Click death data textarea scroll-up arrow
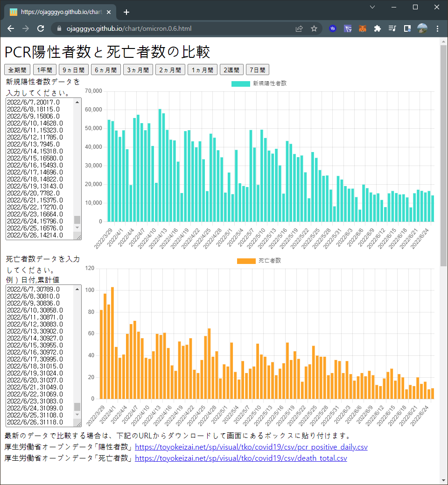This screenshot has width=448, height=485. click(x=77, y=289)
